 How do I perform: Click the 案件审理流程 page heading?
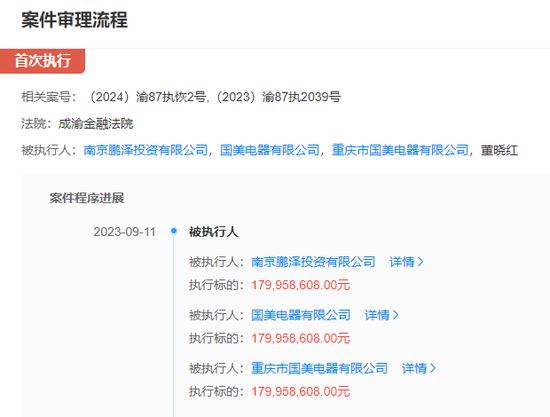(74, 20)
